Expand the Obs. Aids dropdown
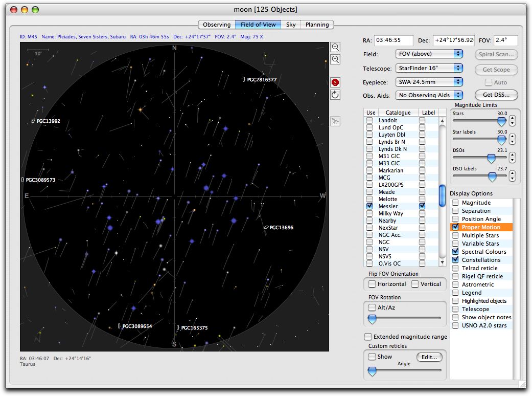This screenshot has height=396, width=532. [x=429, y=95]
